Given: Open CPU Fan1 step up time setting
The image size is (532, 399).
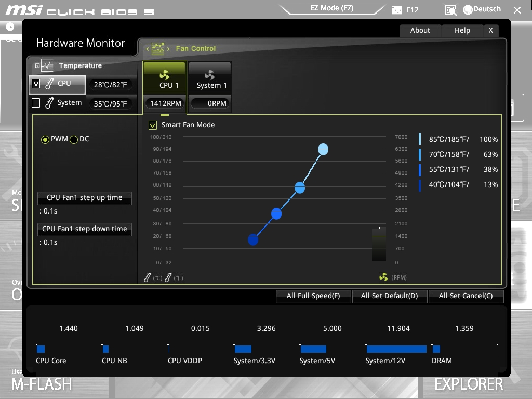Looking at the screenshot, I should pos(85,198).
